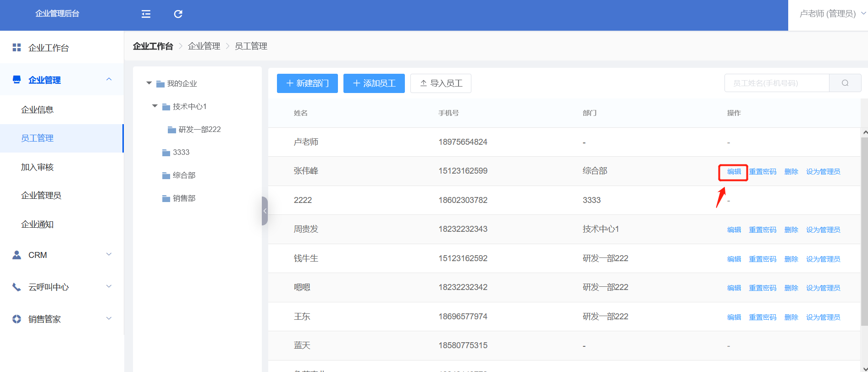
Task: Click the 添加员工 button
Action: pos(374,83)
